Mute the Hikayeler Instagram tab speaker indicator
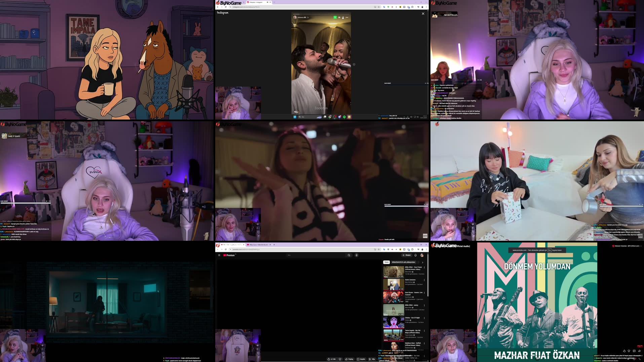644x362 pixels. tap(267, 2)
